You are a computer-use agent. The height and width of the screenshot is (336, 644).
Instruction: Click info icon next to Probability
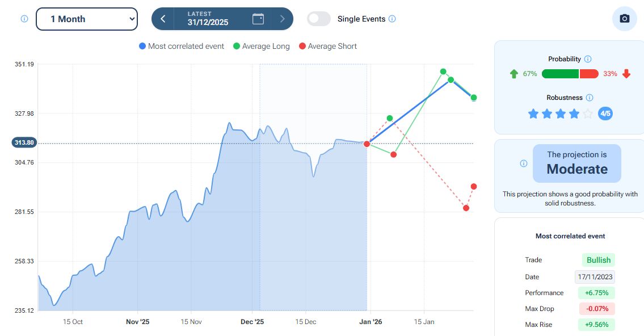coord(588,59)
